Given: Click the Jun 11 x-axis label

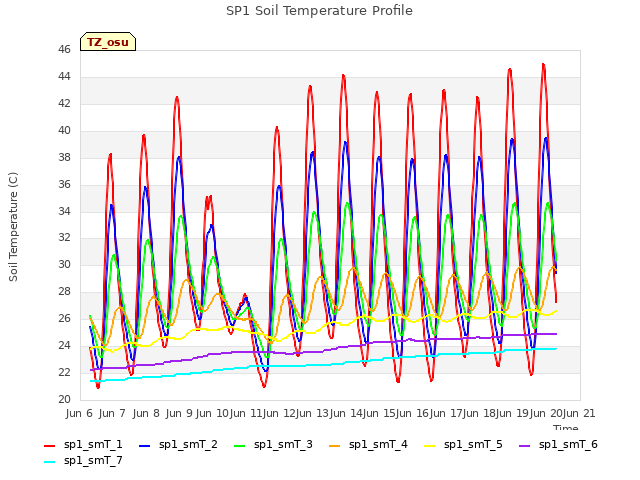Looking at the screenshot, I should (x=245, y=413).
